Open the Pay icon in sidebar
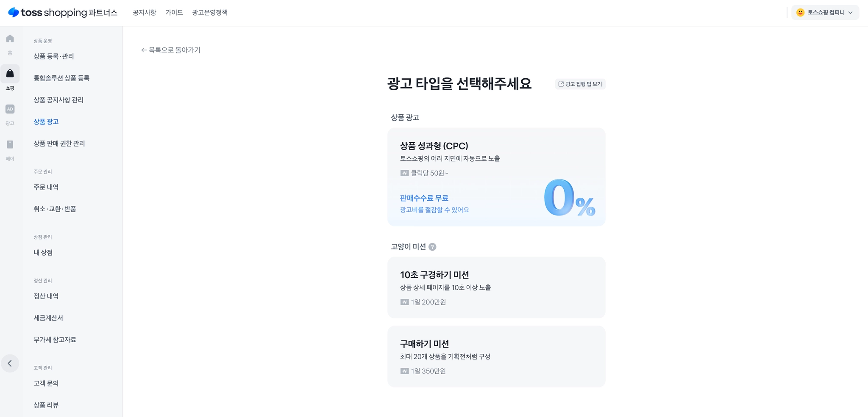 pos(10,145)
